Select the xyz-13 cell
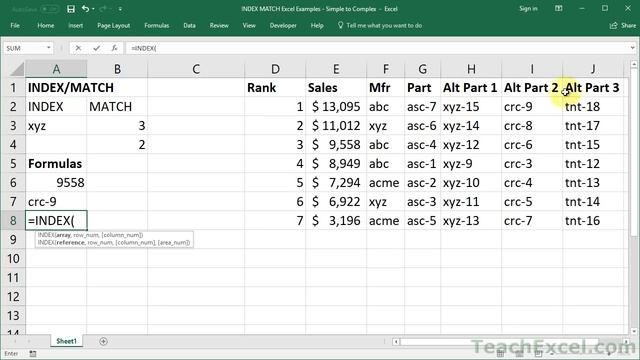The width and height of the screenshot is (640, 360). click(471, 221)
